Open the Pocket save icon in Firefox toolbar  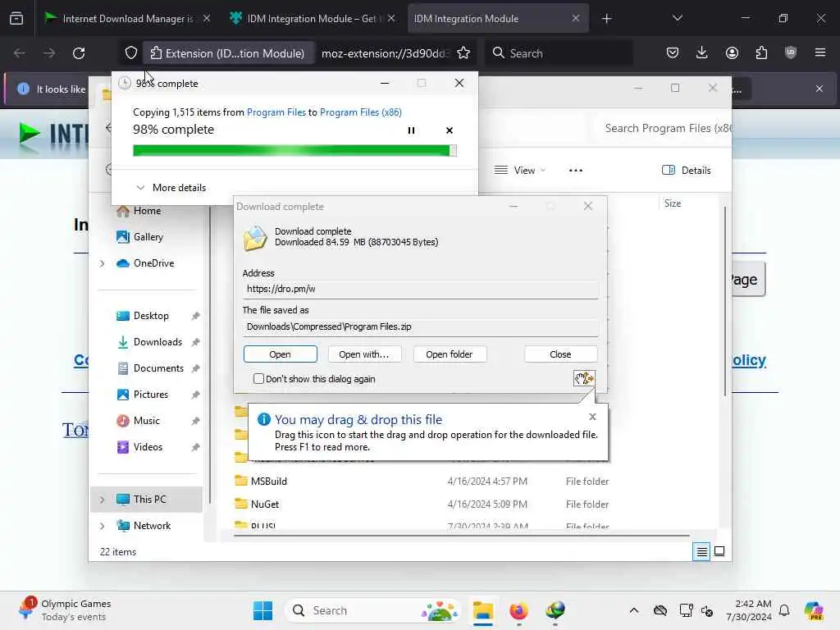tap(673, 52)
